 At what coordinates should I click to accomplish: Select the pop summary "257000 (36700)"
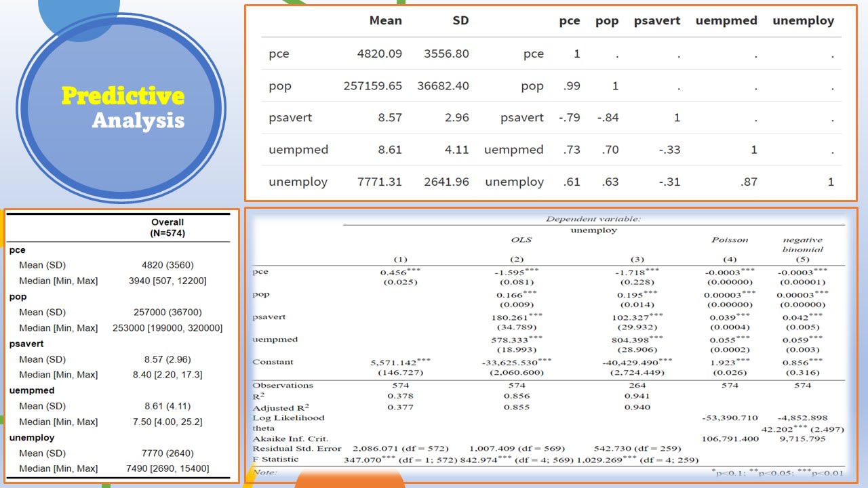(x=167, y=312)
